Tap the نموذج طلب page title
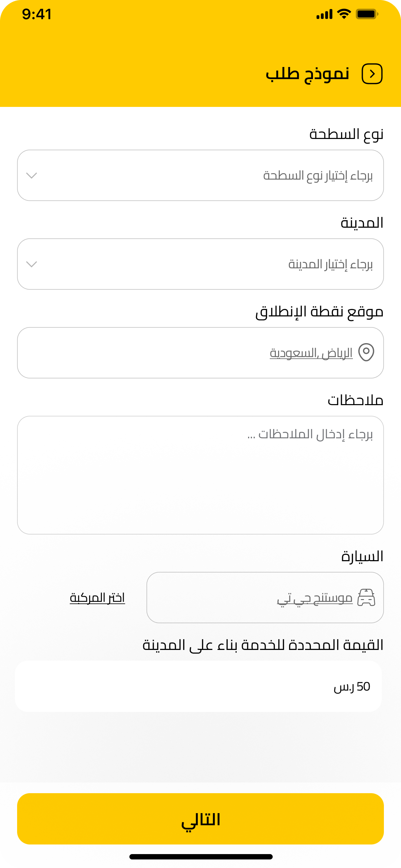 tap(307, 74)
